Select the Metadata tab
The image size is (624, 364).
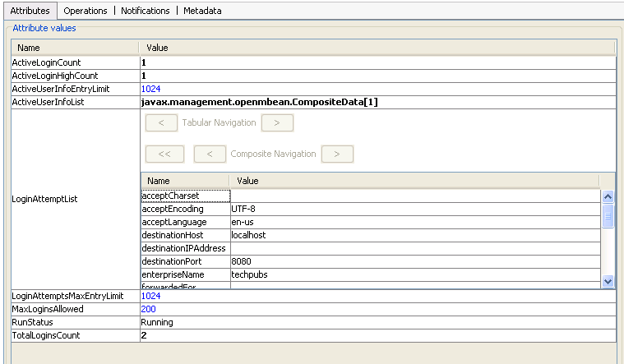coord(202,11)
